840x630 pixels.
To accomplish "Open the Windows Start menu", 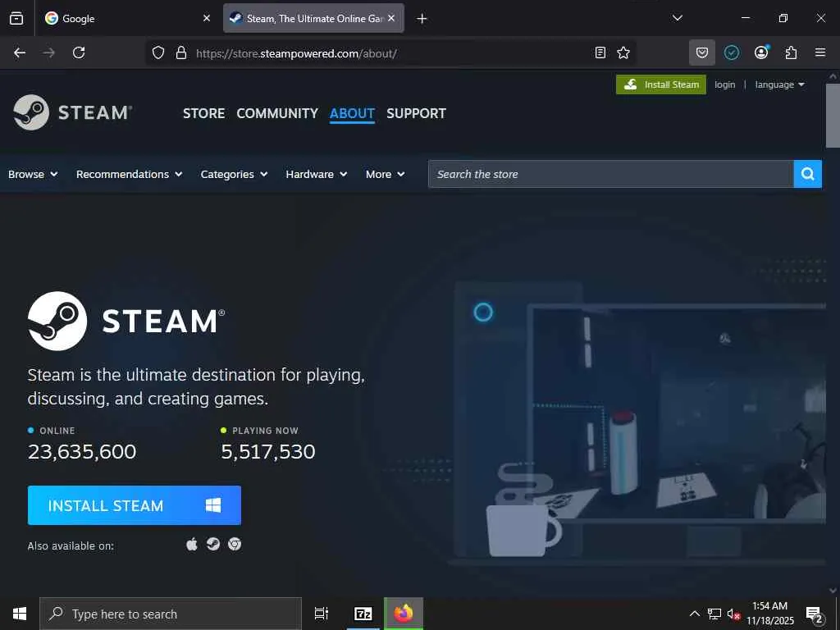I will click(20, 614).
